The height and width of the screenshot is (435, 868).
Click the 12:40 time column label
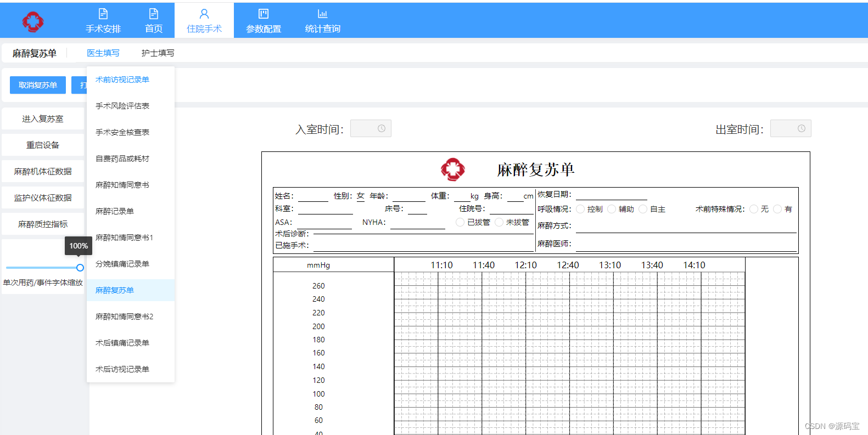pos(568,265)
